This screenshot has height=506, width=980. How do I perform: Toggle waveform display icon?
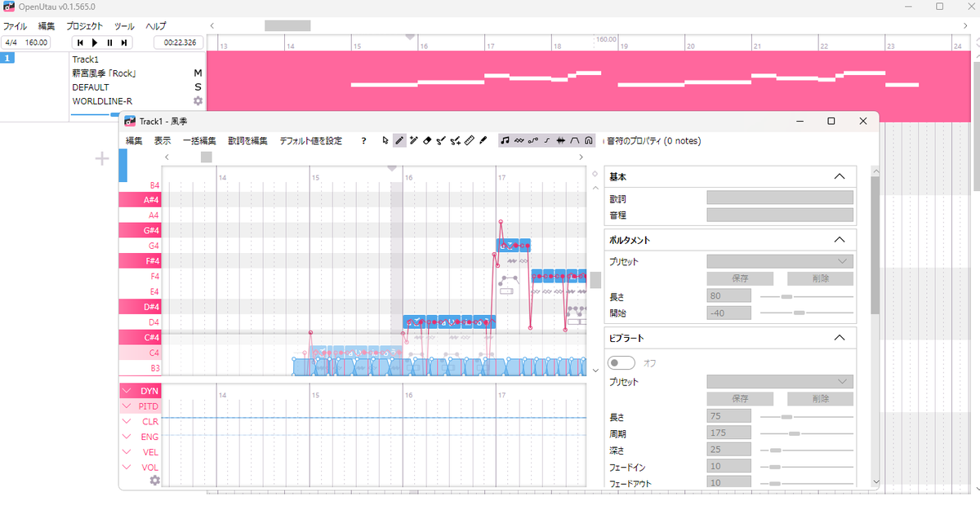(561, 141)
